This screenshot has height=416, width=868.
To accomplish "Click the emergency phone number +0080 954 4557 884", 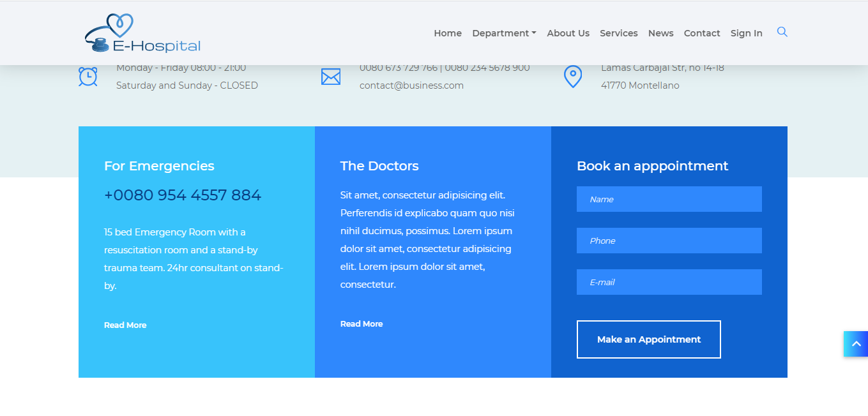I will pyautogui.click(x=183, y=195).
